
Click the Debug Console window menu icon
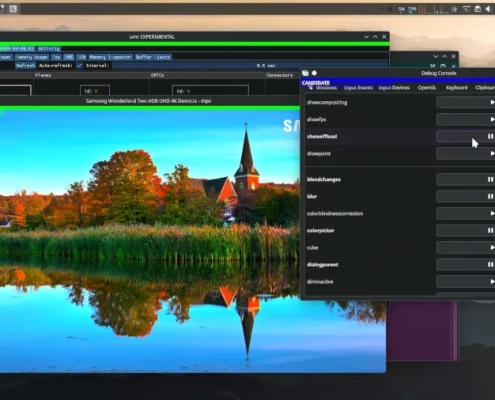pos(305,73)
